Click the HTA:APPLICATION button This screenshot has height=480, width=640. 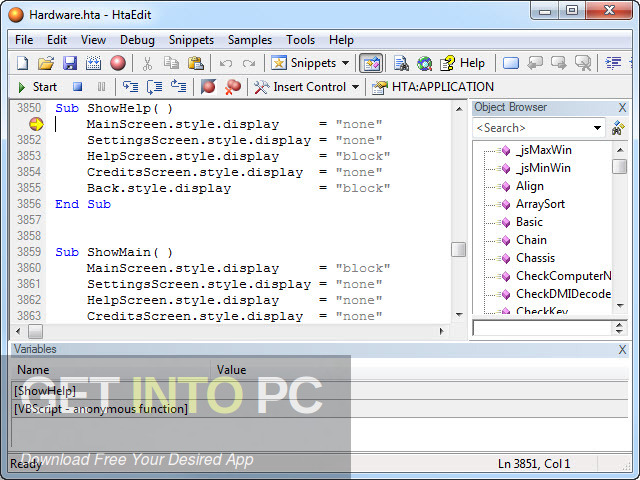tap(432, 87)
